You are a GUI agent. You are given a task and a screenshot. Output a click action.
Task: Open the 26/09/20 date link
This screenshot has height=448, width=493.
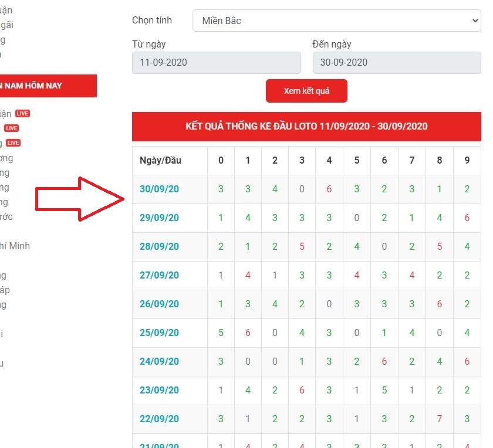pyautogui.click(x=159, y=304)
